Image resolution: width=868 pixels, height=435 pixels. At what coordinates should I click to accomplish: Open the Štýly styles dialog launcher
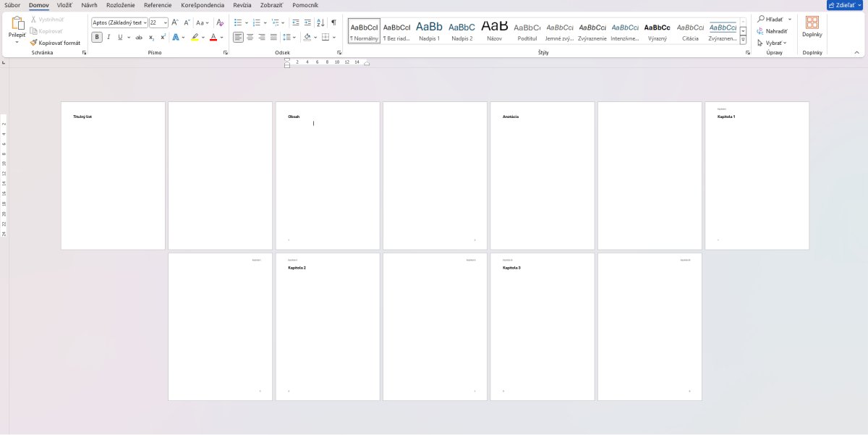pyautogui.click(x=748, y=53)
